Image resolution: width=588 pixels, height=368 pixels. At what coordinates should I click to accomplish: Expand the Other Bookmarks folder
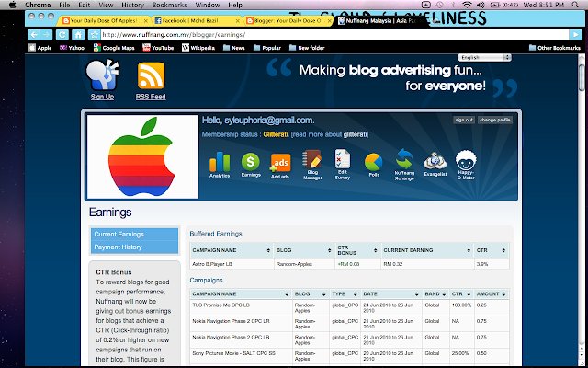[x=555, y=48]
